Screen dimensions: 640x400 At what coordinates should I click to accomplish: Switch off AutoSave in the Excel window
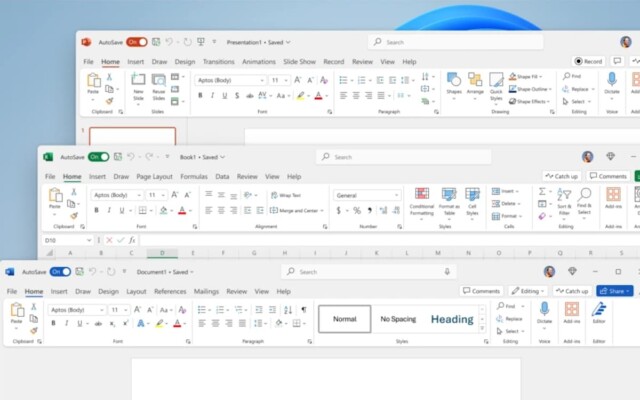[x=98, y=157]
